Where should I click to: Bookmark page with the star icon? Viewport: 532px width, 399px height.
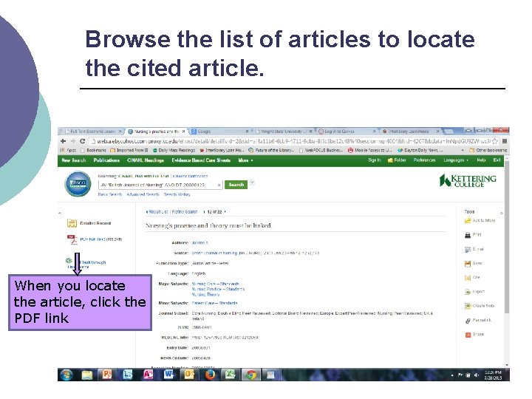(x=495, y=141)
